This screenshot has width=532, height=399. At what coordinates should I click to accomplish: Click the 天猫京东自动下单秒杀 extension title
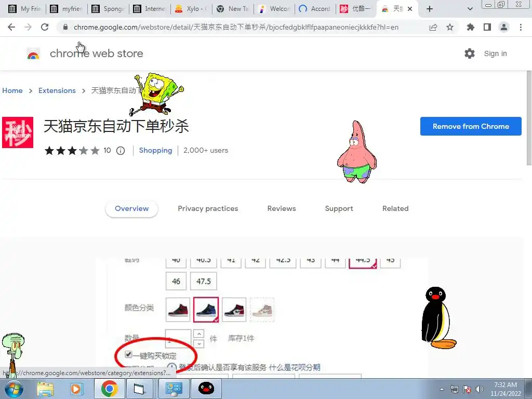[x=116, y=126]
